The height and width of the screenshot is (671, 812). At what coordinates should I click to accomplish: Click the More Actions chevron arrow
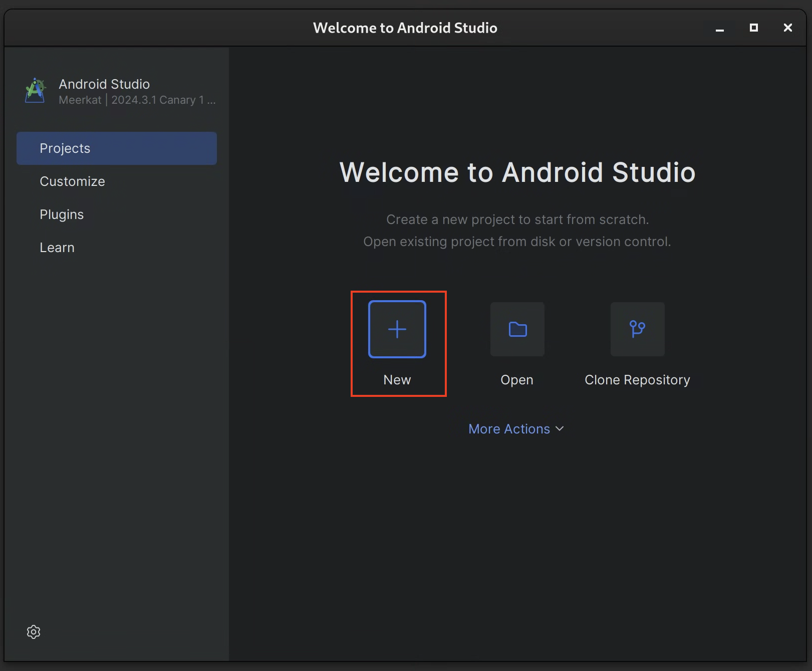coord(560,429)
